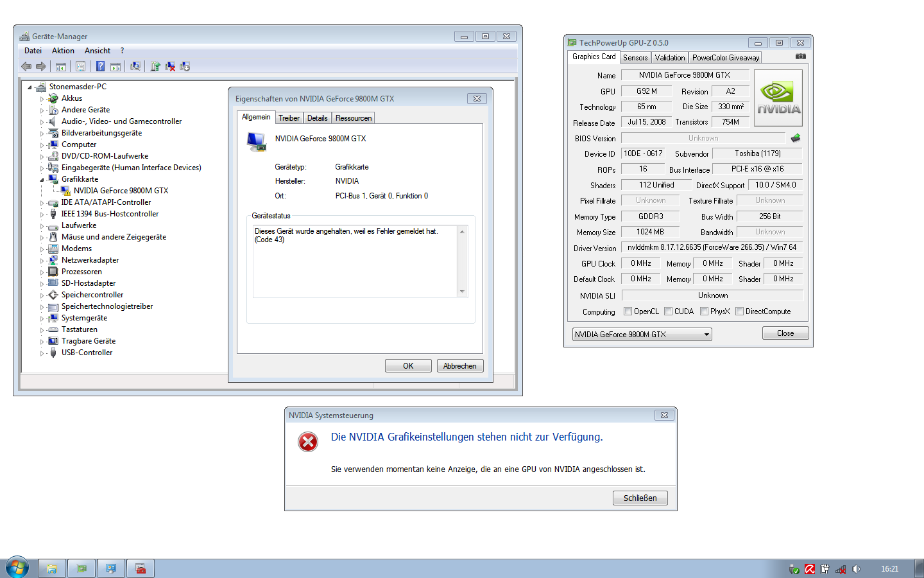Click the Gerätestatus scrollbar down arrow
Image resolution: width=924 pixels, height=578 pixels.
pos(462,292)
